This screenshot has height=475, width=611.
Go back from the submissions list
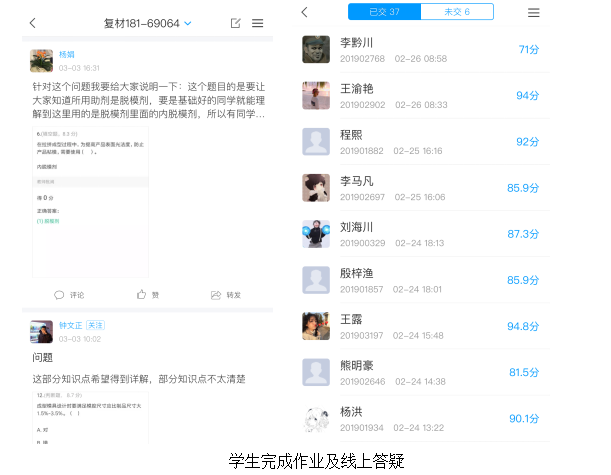304,12
